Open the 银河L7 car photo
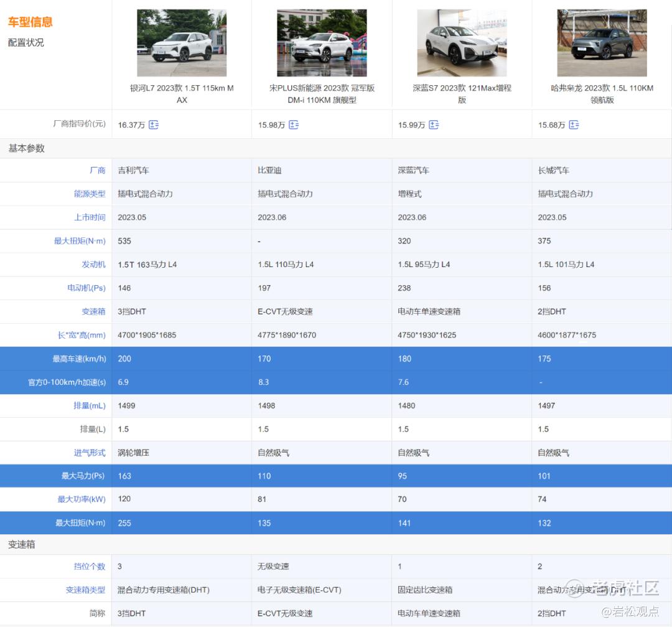Screen dimensions: 672x627 [182, 43]
